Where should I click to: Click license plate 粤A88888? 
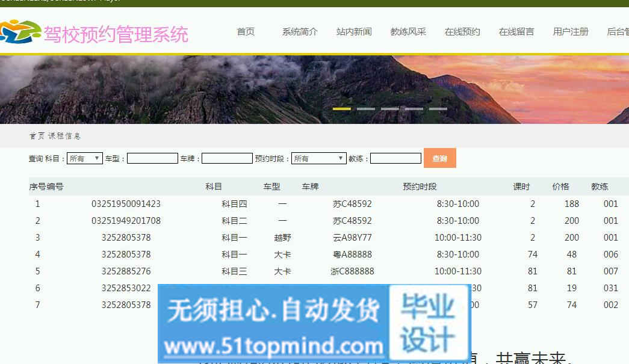click(x=352, y=254)
